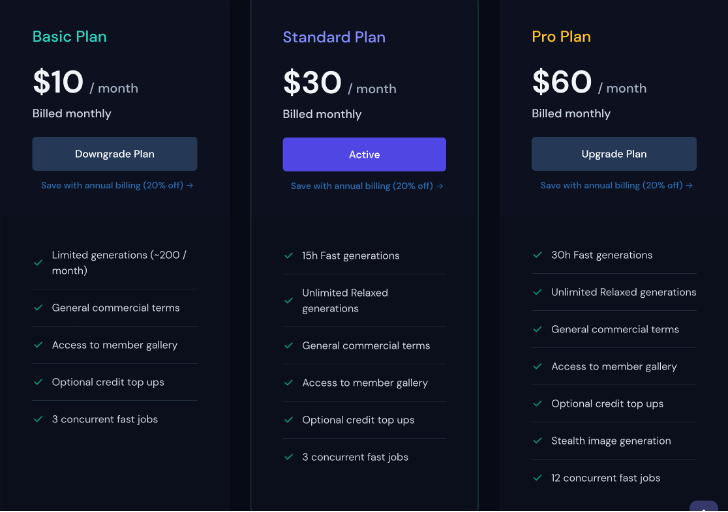Viewport: 728px width, 512px height.
Task: Click checkmark next to 15h Fast generations
Action: [x=288, y=255]
